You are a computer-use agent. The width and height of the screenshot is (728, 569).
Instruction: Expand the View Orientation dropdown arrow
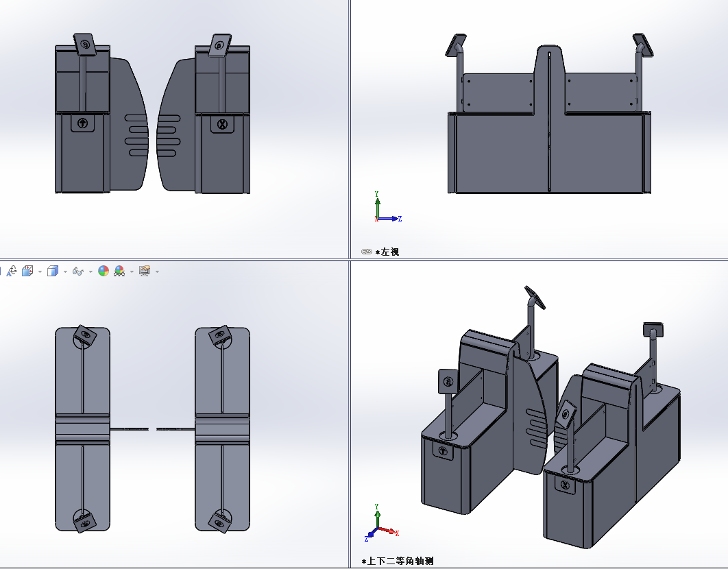(x=40, y=271)
